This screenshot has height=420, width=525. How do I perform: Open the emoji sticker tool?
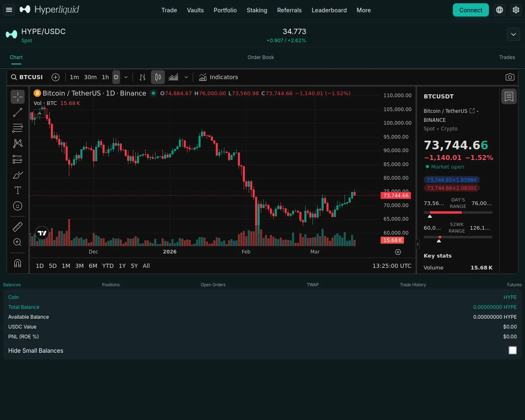tap(18, 206)
